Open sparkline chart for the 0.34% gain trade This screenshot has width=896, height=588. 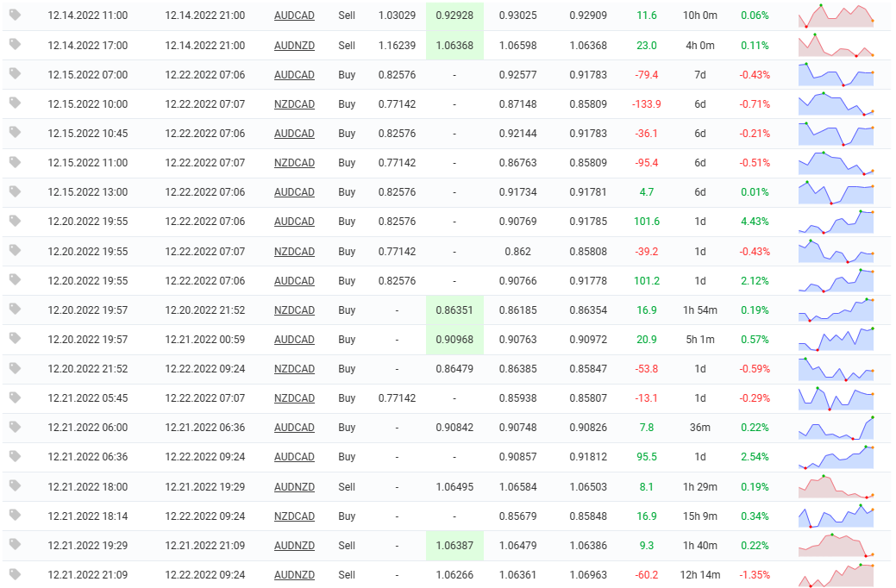[836, 516]
